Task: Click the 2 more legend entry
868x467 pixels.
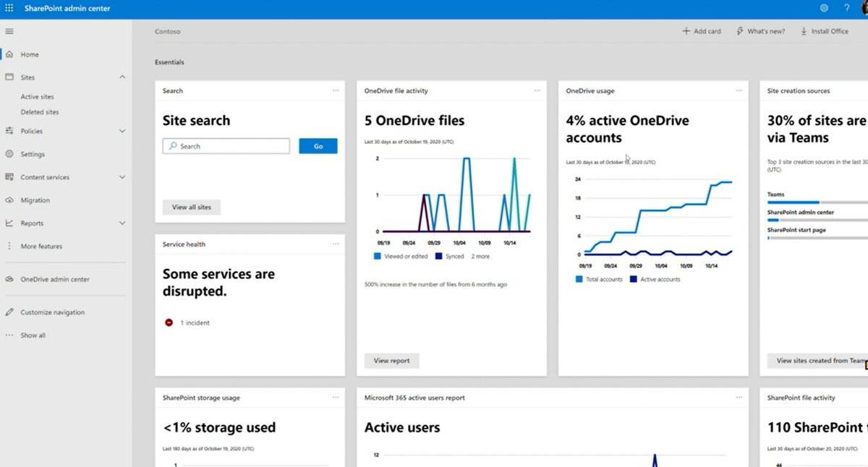Action: click(480, 257)
